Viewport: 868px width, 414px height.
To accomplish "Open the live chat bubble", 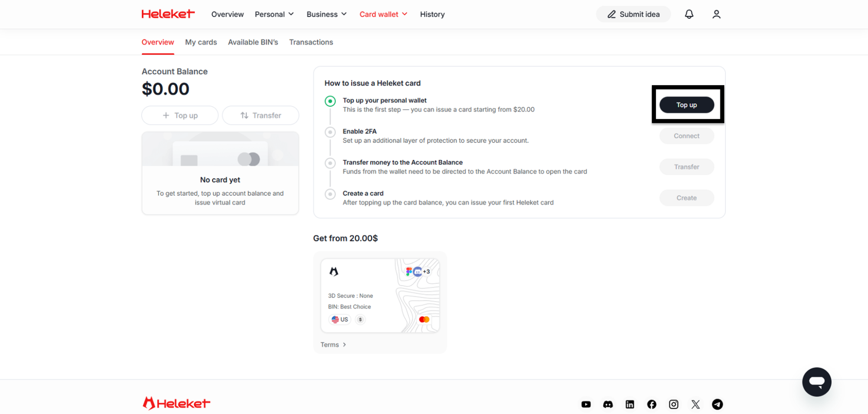I will (x=816, y=382).
